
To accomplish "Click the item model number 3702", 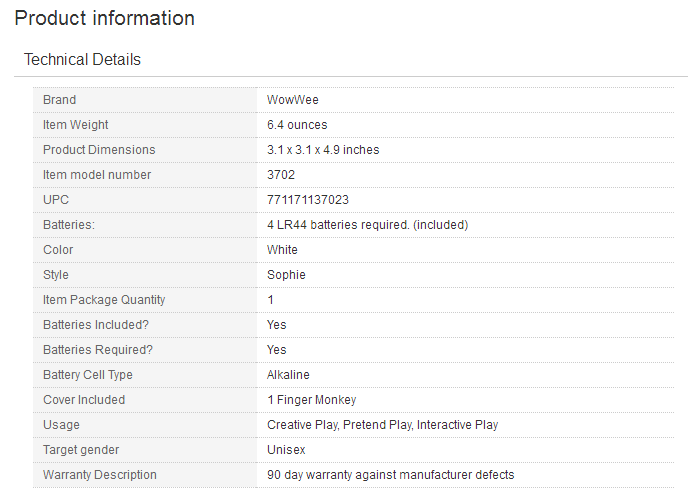I will click(281, 175).
